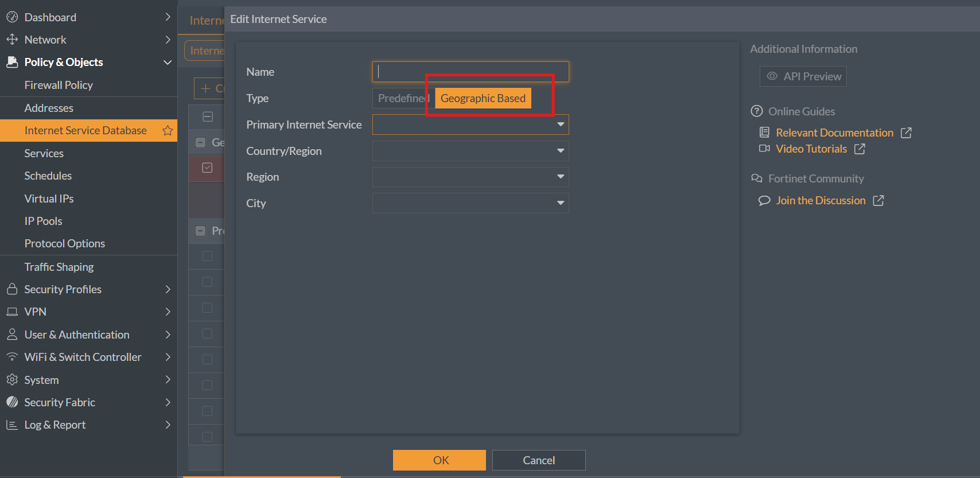Open the Region dropdown
The width and height of the screenshot is (980, 478).
coord(470,177)
